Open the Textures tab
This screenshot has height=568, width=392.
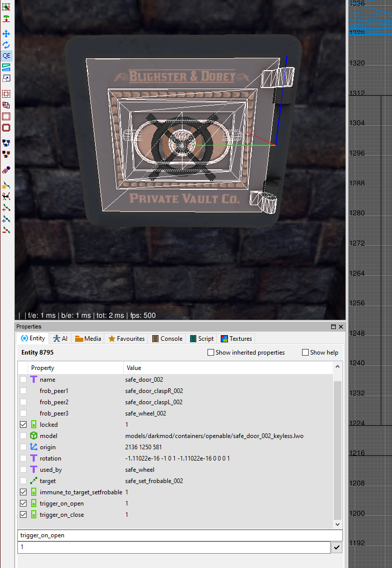(236, 339)
